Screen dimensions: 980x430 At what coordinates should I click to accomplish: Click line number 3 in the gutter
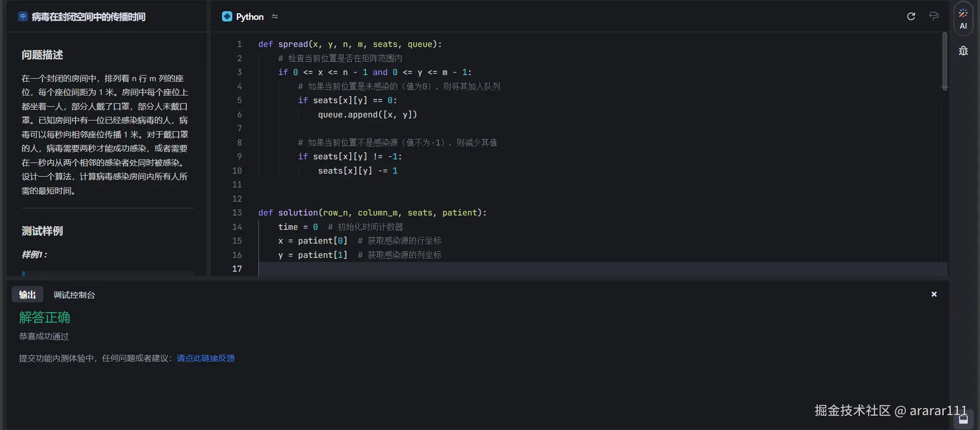239,72
